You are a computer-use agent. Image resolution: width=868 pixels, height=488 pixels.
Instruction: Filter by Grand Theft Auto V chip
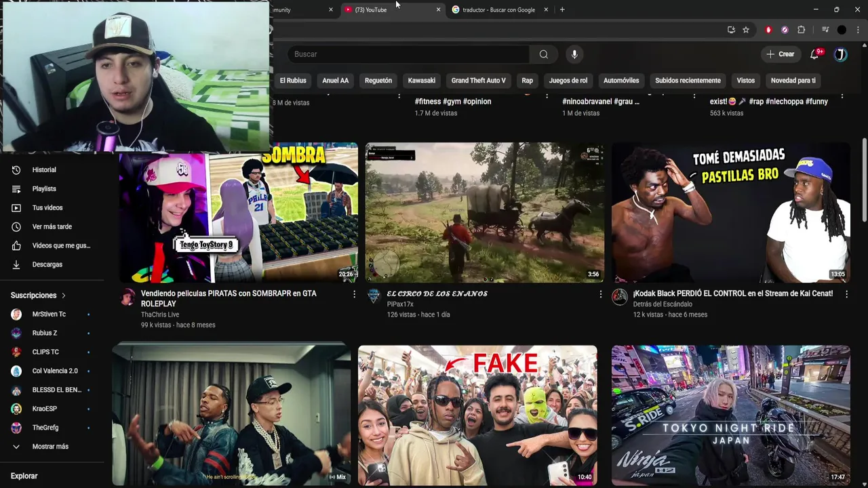479,81
